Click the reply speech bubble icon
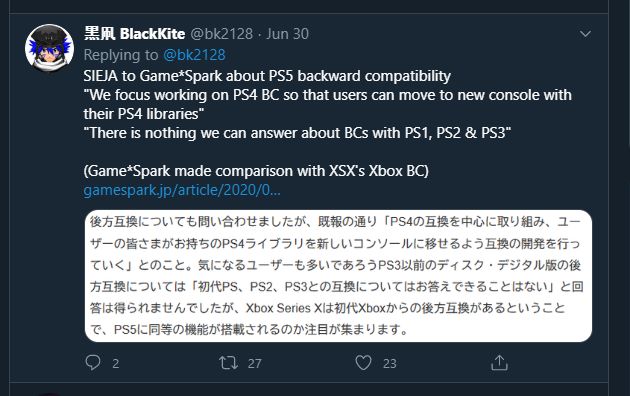The image size is (630, 396). pos(93,363)
